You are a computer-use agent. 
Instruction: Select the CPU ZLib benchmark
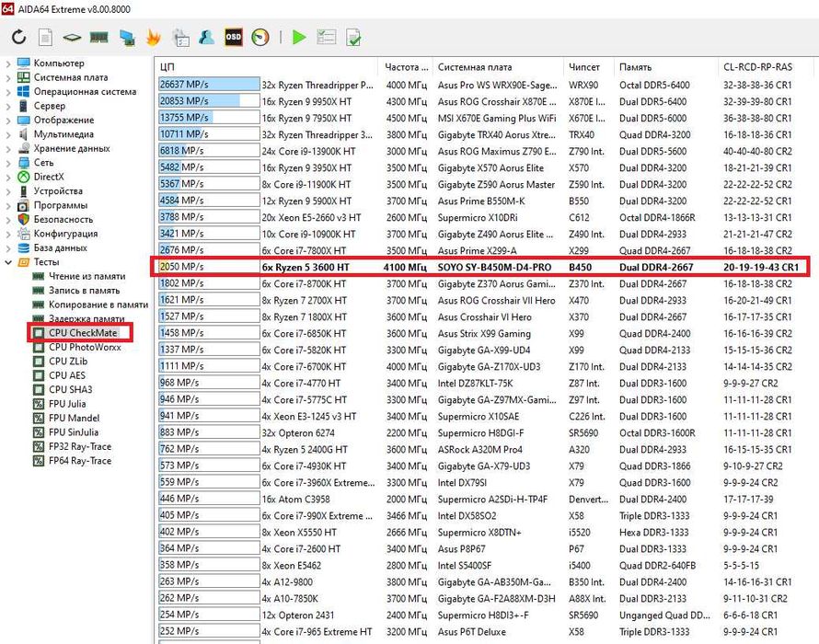68,361
